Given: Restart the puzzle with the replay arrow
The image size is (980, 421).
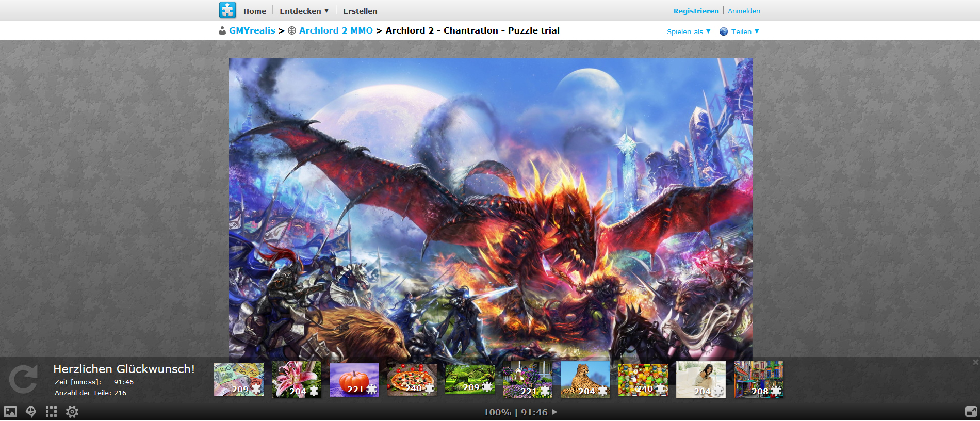Looking at the screenshot, I should point(23,379).
